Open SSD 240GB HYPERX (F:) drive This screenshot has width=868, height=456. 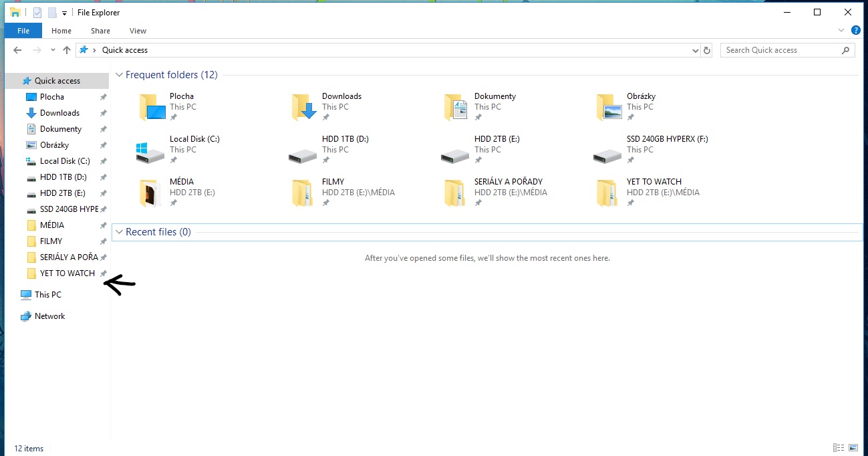click(607, 150)
